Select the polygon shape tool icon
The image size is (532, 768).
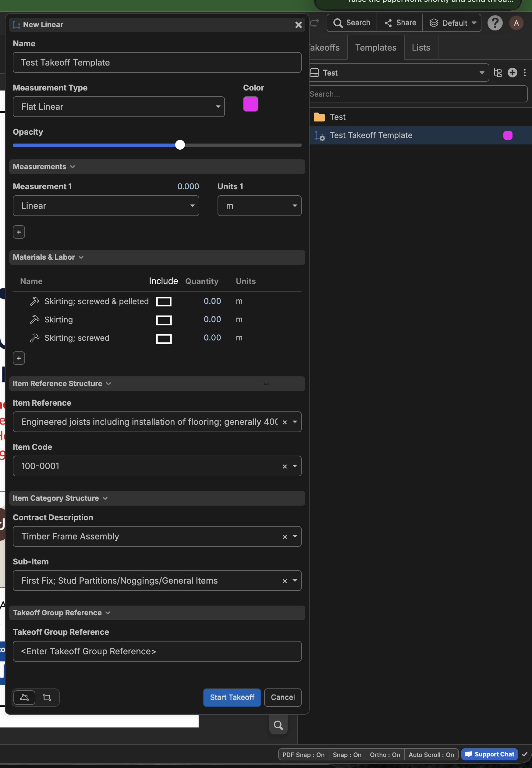(x=24, y=697)
